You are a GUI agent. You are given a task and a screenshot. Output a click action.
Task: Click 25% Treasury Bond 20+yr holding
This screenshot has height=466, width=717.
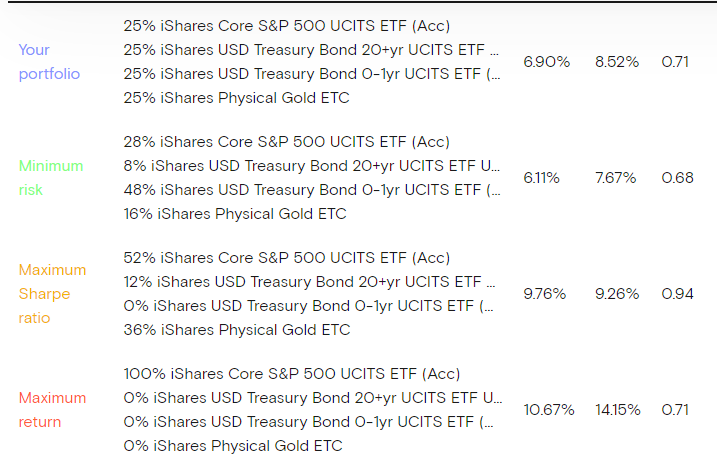click(312, 50)
